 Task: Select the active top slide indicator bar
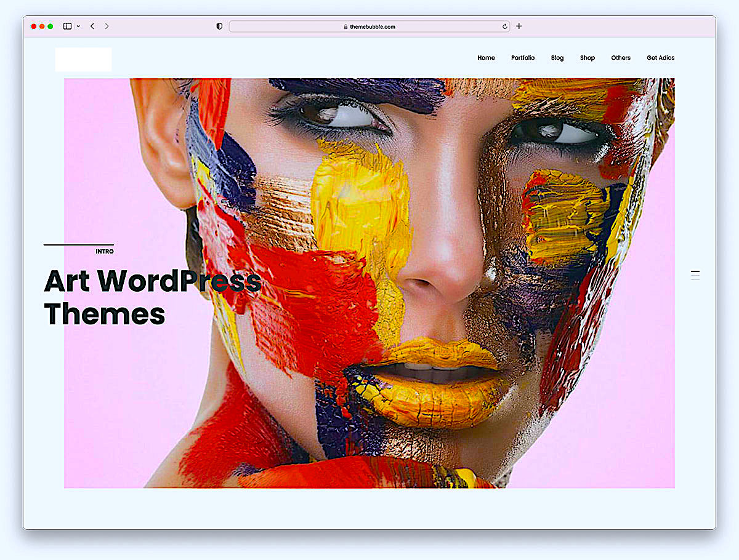[x=695, y=271]
